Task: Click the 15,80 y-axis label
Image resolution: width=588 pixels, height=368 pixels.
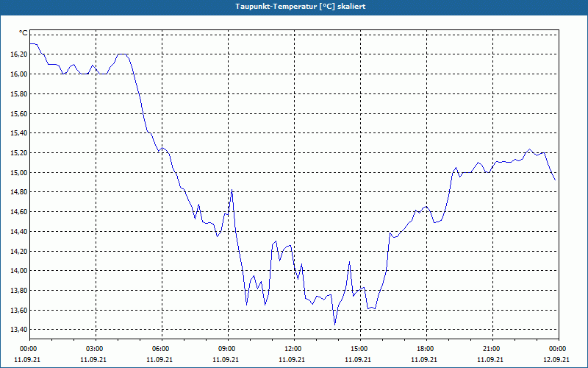Action: click(x=18, y=94)
